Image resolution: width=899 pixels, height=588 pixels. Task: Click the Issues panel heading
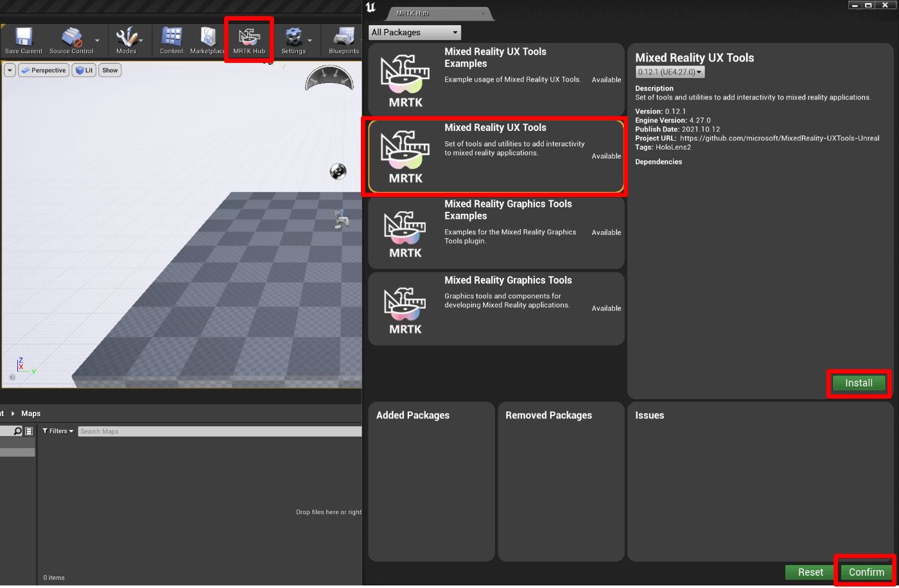(649, 415)
